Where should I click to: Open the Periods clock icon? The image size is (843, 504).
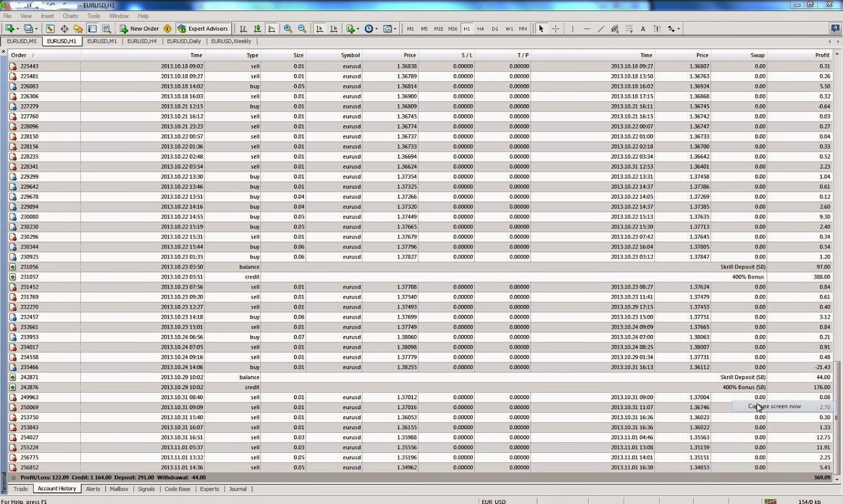point(368,28)
